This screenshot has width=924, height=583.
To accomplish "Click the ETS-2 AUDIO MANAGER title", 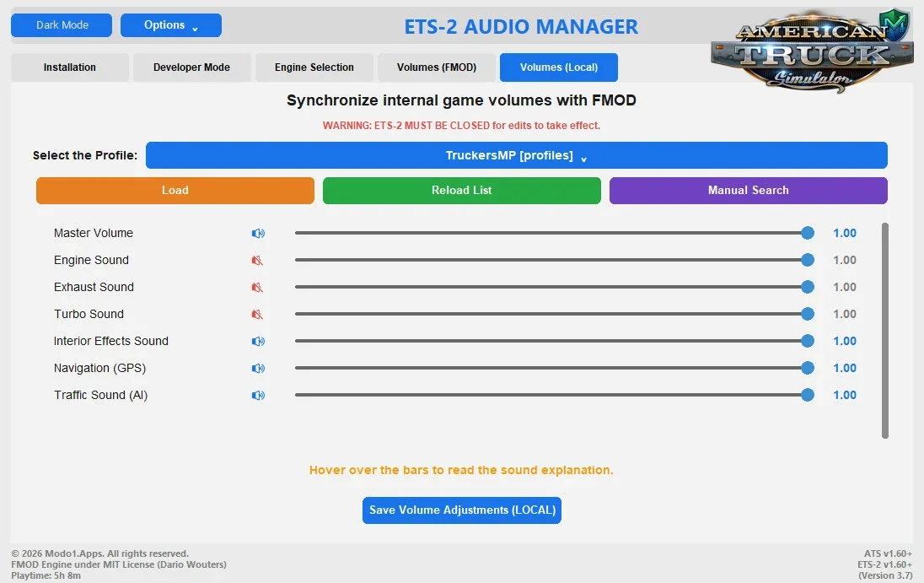I will (521, 26).
